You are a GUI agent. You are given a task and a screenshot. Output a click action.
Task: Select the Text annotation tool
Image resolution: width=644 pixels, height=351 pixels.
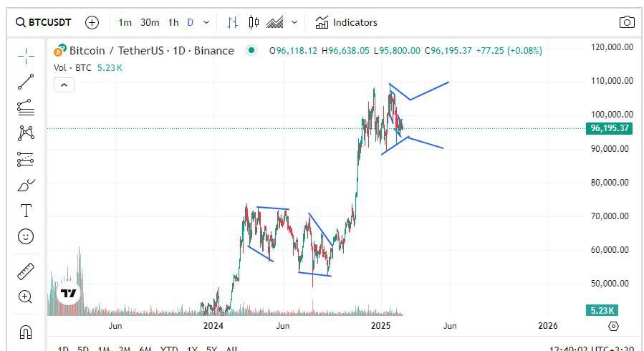26,211
